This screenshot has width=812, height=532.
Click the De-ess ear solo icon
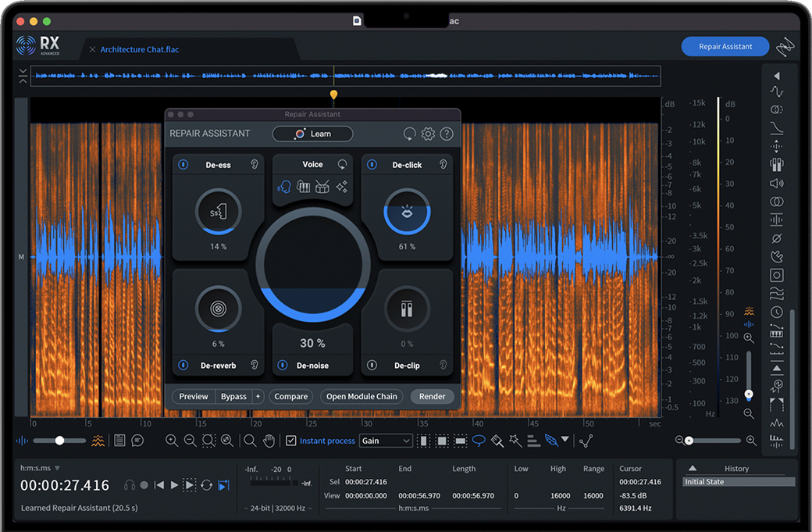[255, 165]
